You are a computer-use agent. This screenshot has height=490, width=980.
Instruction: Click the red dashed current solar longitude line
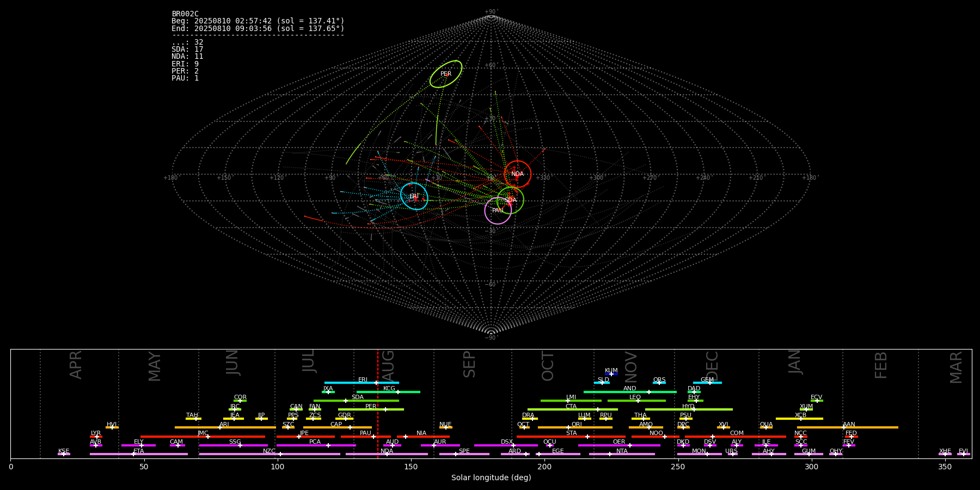378,403
